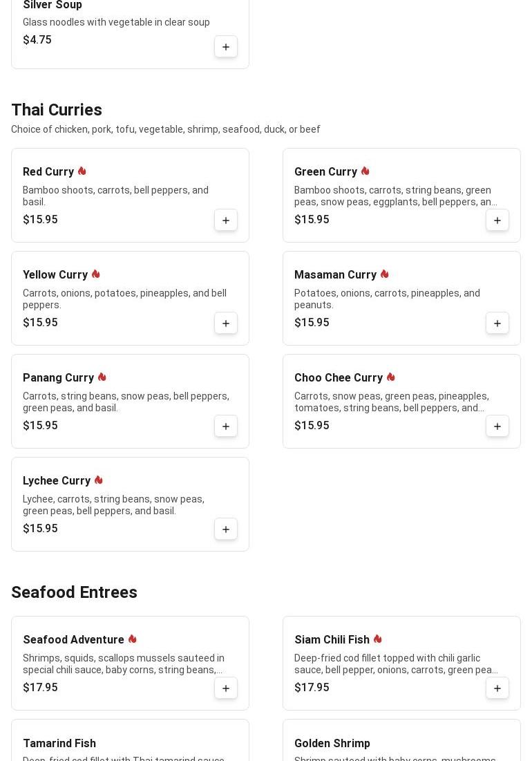Open Tamarind Fish menu item
This screenshot has height=761, width=532.
pyautogui.click(x=59, y=744)
